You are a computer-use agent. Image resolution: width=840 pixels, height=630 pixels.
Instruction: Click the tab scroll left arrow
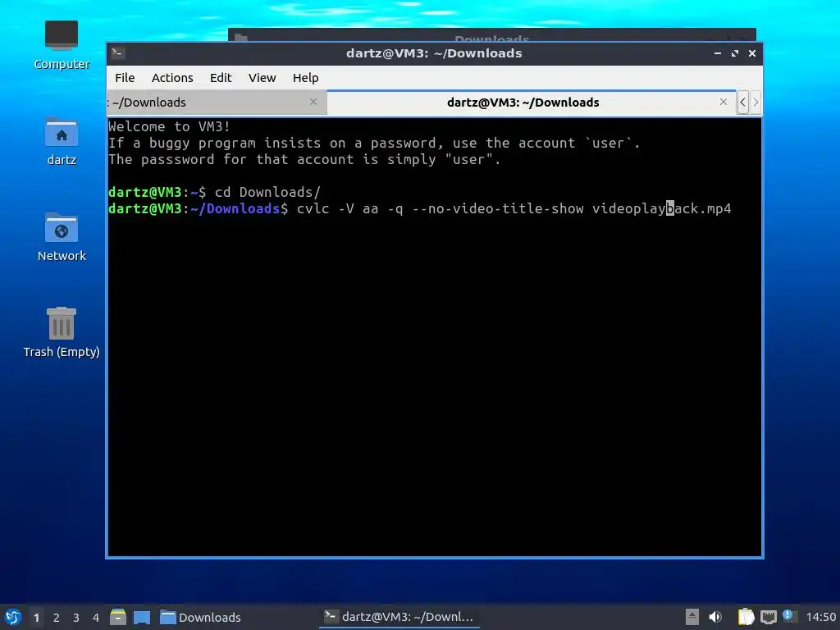tap(742, 102)
